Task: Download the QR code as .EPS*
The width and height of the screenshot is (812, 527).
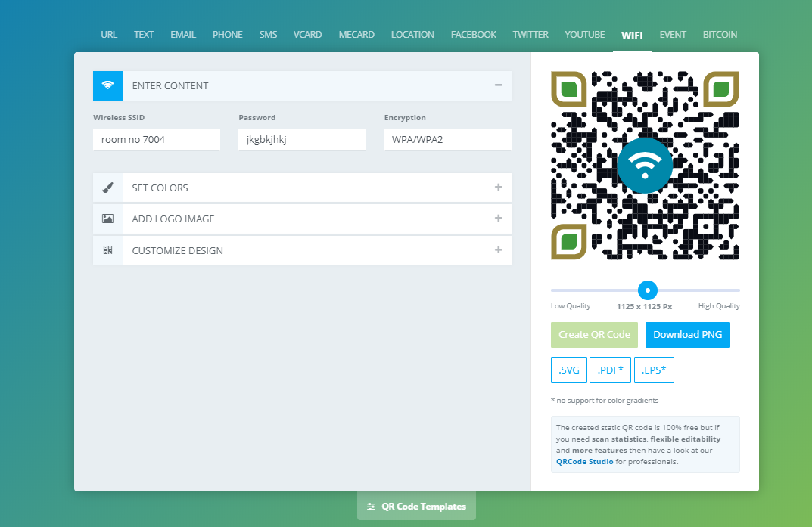Action: click(x=654, y=370)
